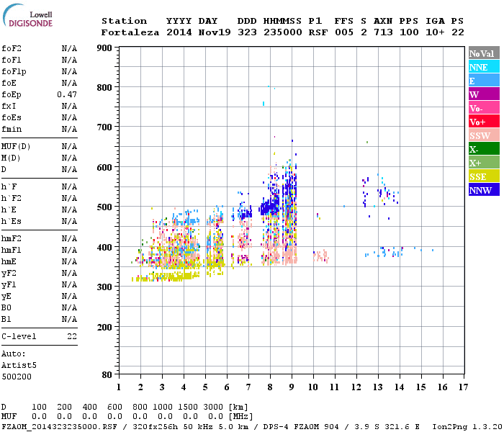Select the E blue legend swatch

[x=484, y=80]
